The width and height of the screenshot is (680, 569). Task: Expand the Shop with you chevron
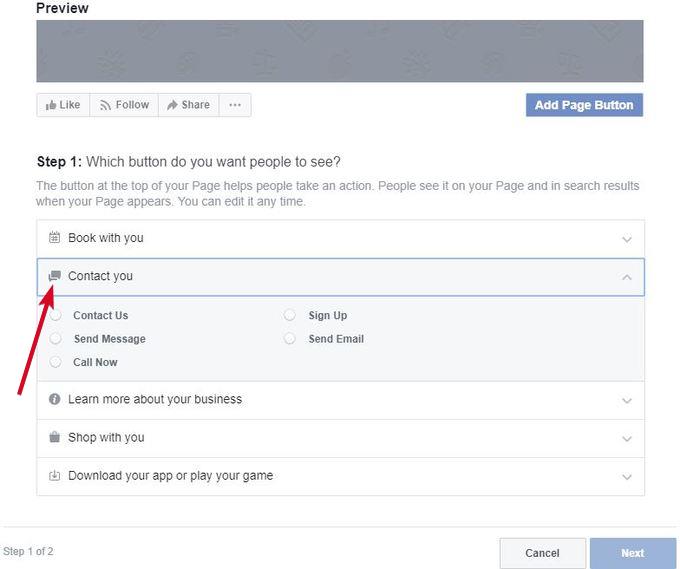tap(627, 438)
